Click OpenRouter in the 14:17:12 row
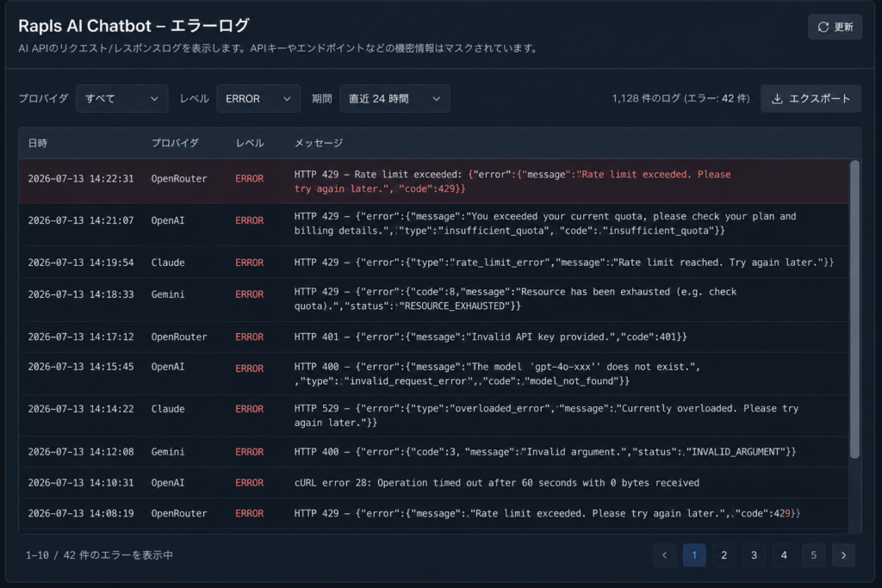The height and width of the screenshot is (588, 882). tap(179, 337)
